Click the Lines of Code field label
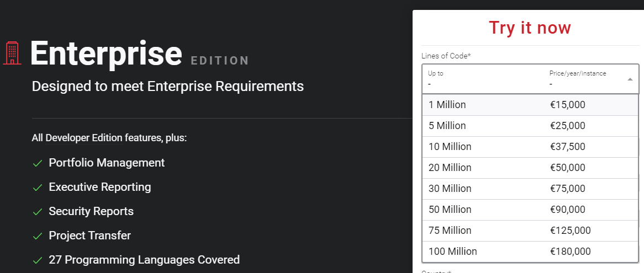The height and width of the screenshot is (273, 644). point(446,56)
